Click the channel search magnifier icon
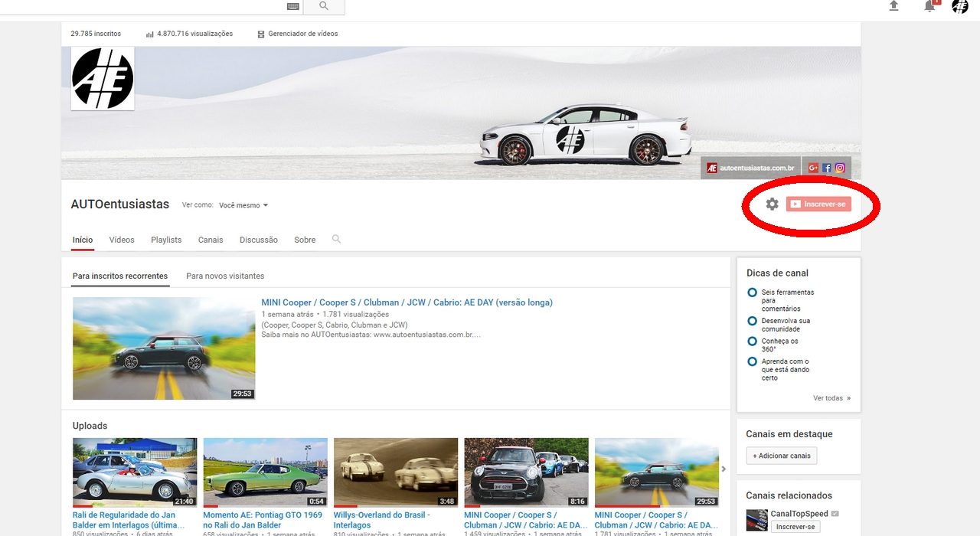Screen dimensions: 980x536 pos(336,240)
